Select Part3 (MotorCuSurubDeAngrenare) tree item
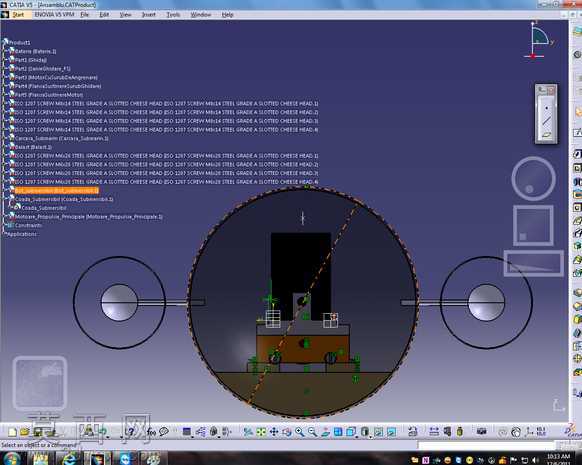The image size is (582, 465). (x=56, y=78)
